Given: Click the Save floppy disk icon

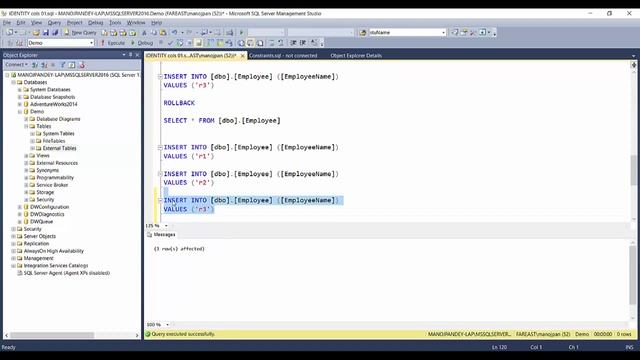Looking at the screenshot, I should 46,32.
